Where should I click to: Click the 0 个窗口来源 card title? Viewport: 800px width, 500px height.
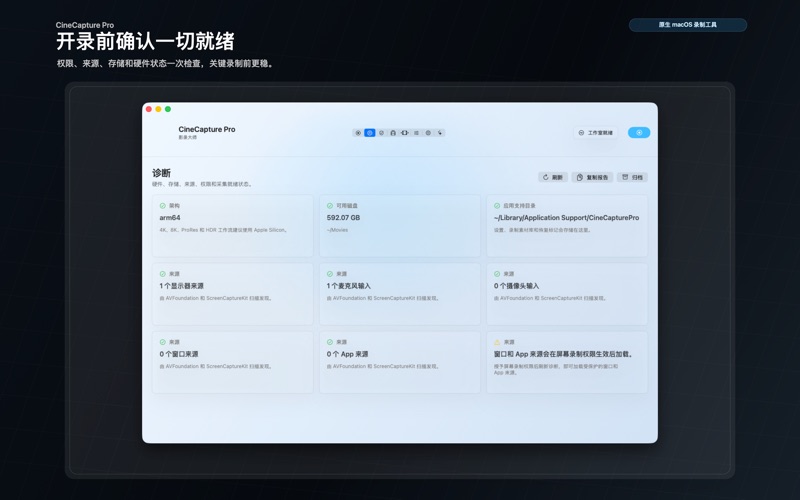[179, 354]
